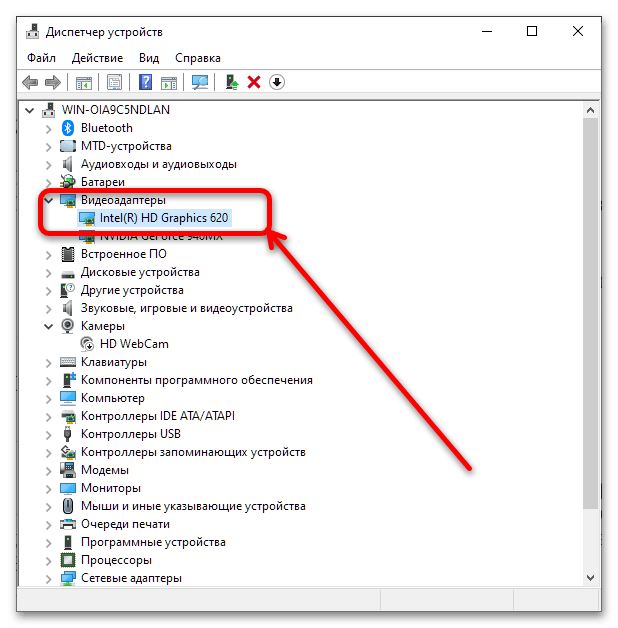Screen dimensions: 618x628
Task: Click the Батареи battery icon
Action: 68,182
